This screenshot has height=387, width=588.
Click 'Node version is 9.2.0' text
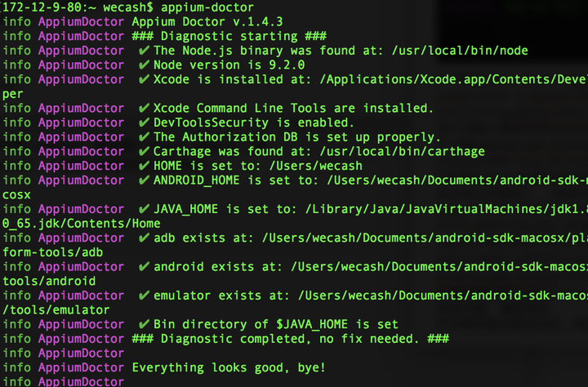229,64
